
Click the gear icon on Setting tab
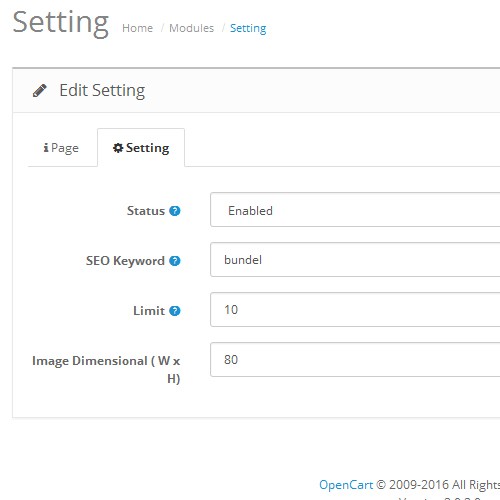[118, 148]
